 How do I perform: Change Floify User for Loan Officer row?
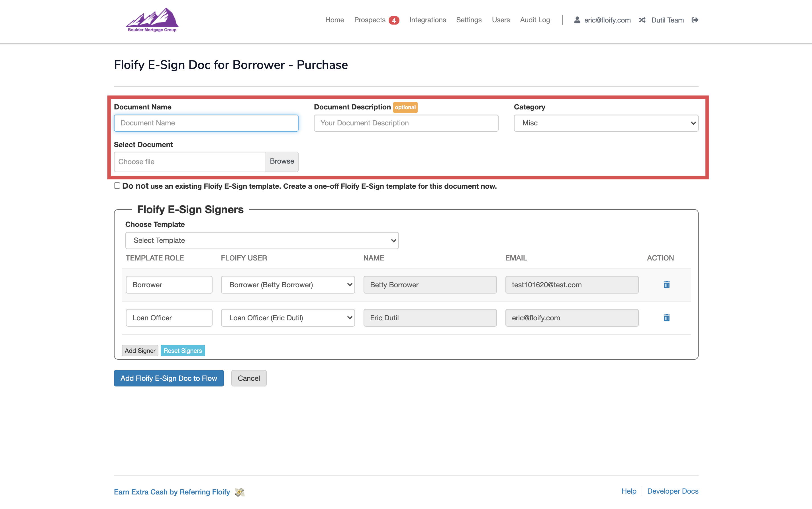point(287,317)
